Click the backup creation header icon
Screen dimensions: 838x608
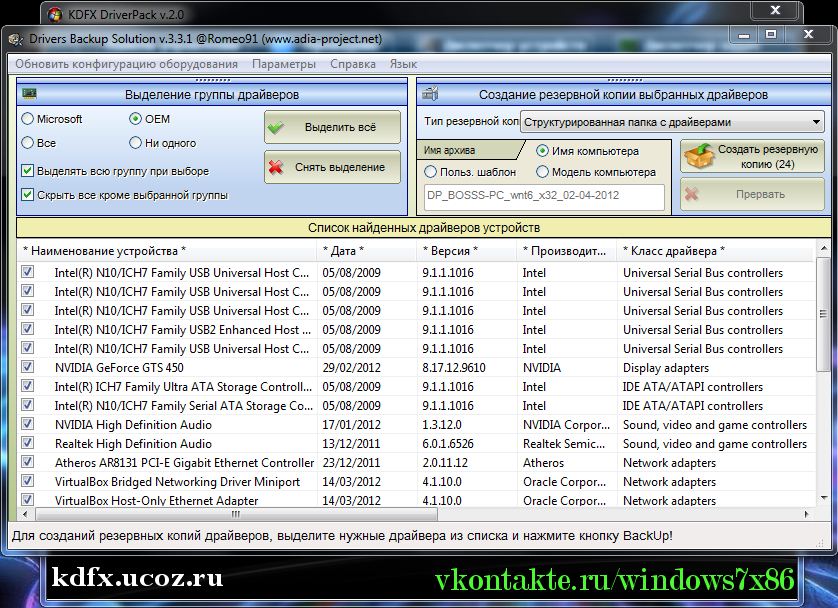(430, 93)
